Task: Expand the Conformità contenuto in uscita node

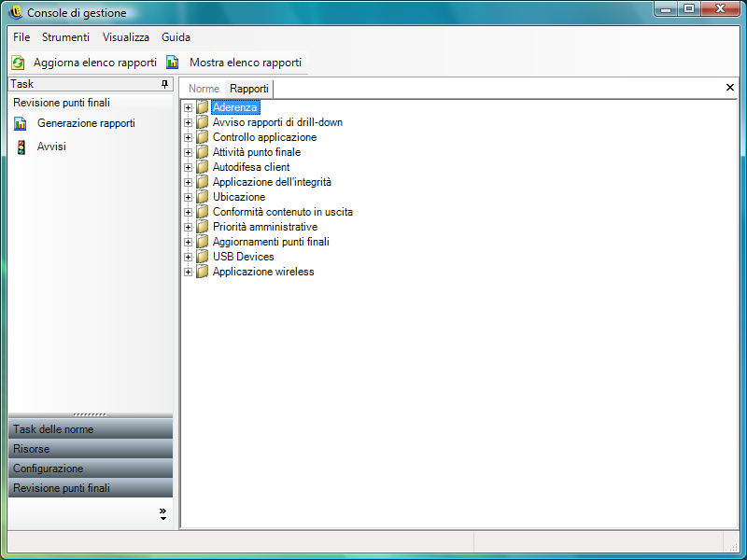Action: point(189,213)
